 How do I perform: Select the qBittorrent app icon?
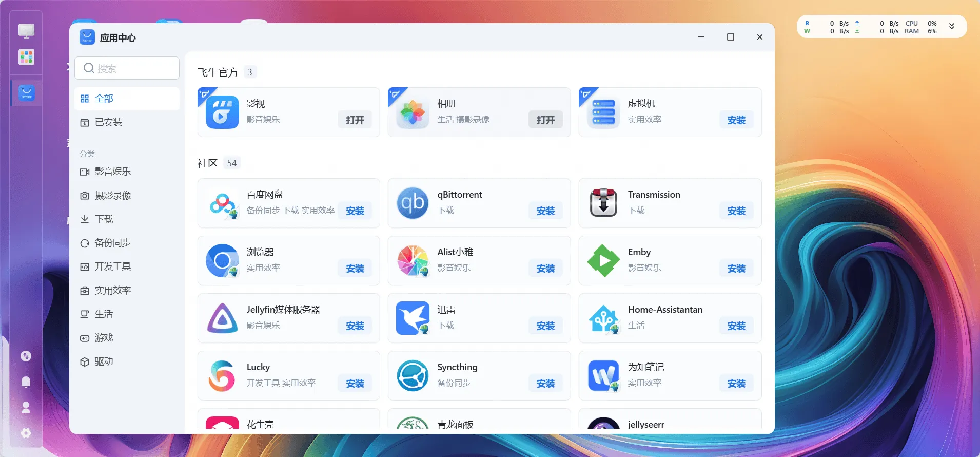[x=413, y=203]
